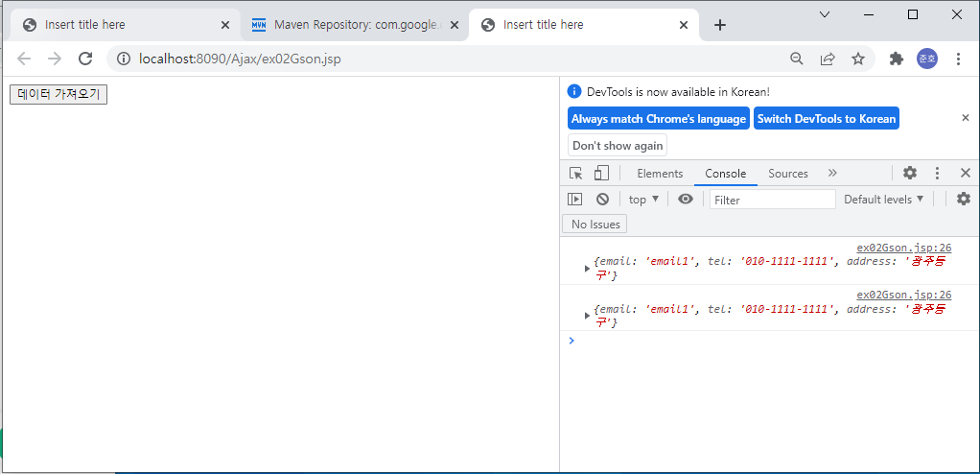
Task: Open site information icon in address bar
Action: 124,59
